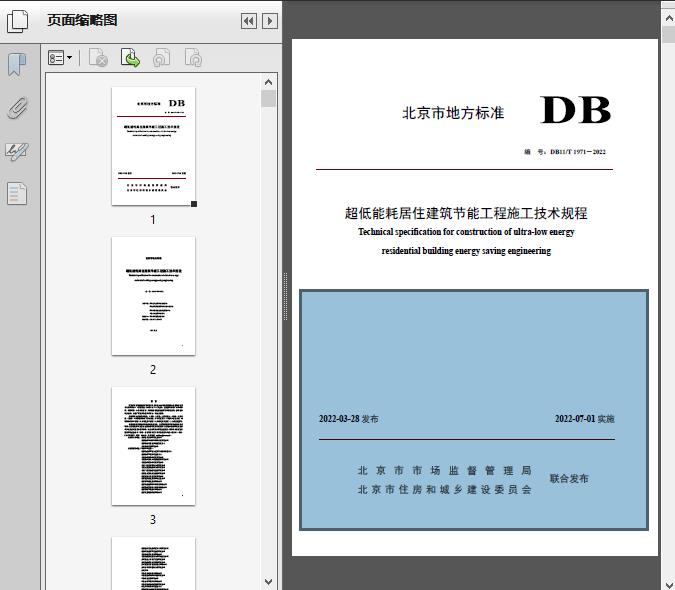Screen dimensions: 675x590
Task: Click "北京市市场监督管理局" text
Action: click(444, 470)
